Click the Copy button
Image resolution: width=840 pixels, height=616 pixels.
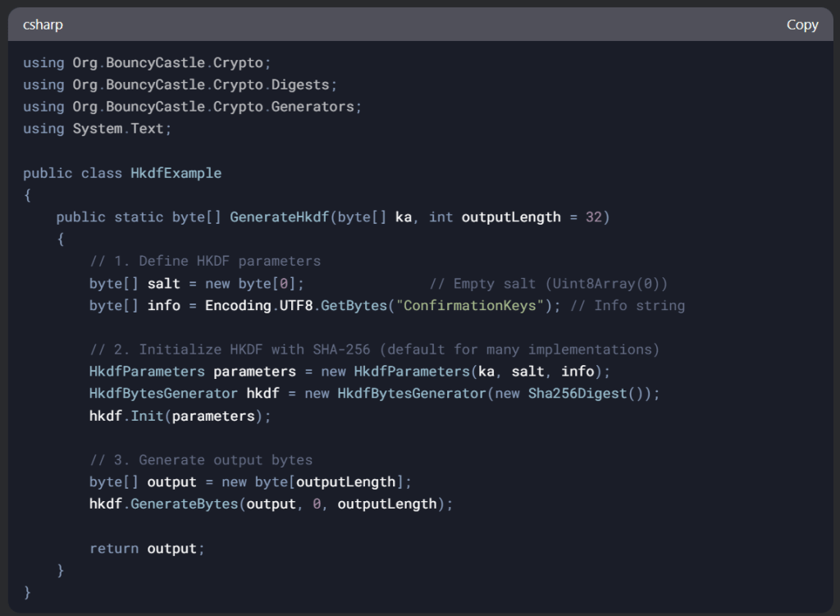click(x=801, y=25)
